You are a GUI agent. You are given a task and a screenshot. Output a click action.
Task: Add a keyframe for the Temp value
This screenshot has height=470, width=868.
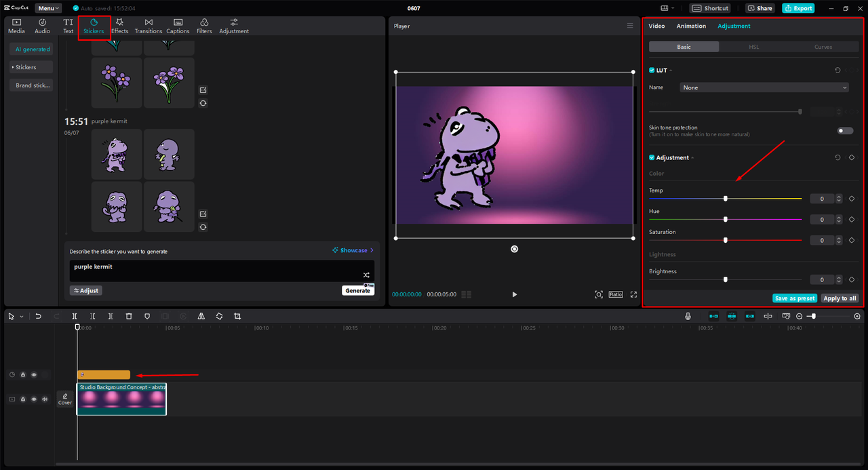click(x=852, y=199)
